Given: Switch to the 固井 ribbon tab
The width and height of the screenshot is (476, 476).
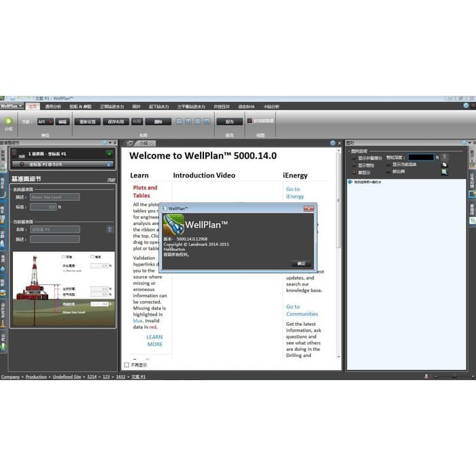Looking at the screenshot, I should click(136, 107).
